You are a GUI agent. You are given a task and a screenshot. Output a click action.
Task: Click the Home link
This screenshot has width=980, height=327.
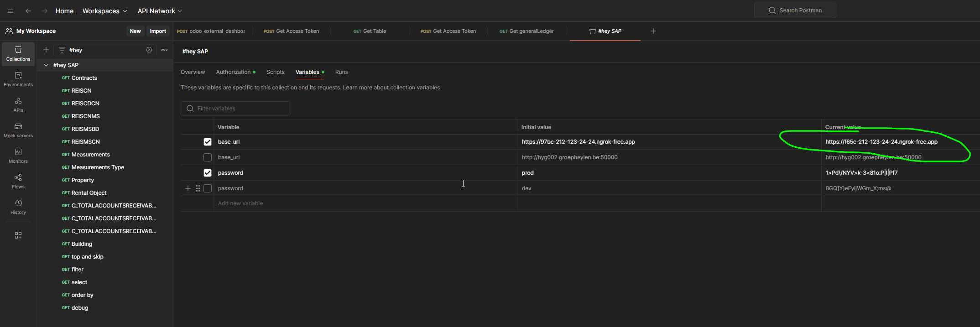64,11
